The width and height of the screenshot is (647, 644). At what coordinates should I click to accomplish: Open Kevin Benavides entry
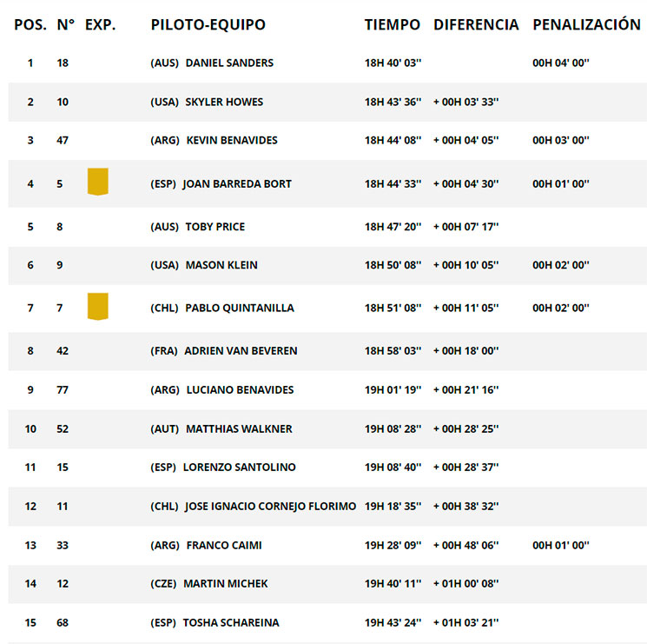pyautogui.click(x=232, y=141)
